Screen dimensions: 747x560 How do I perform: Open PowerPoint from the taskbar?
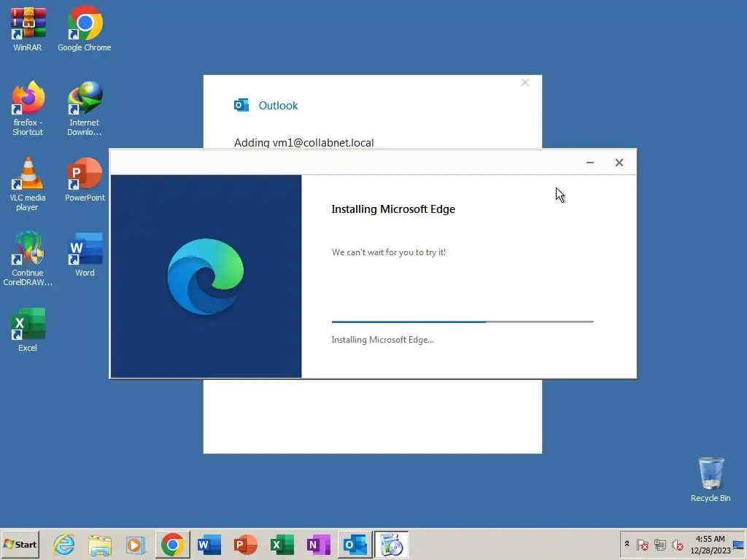coord(245,544)
